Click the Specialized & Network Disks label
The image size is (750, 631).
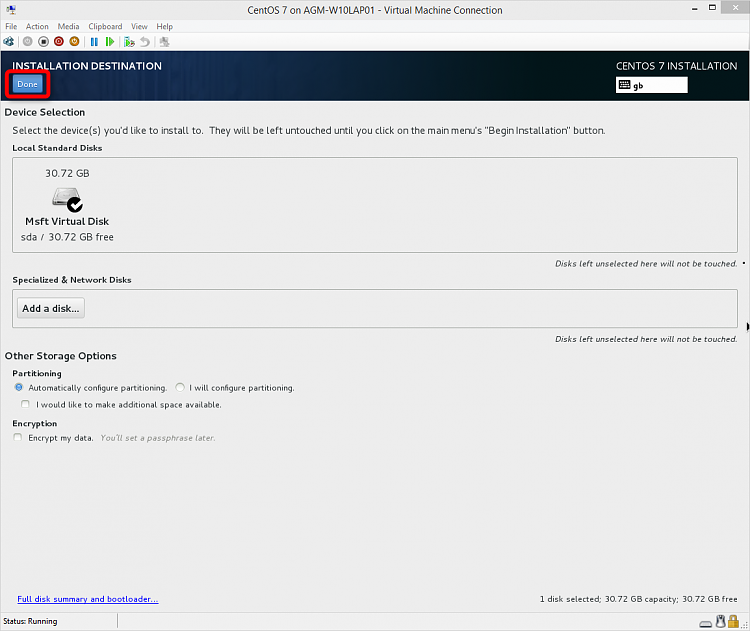click(x=72, y=280)
